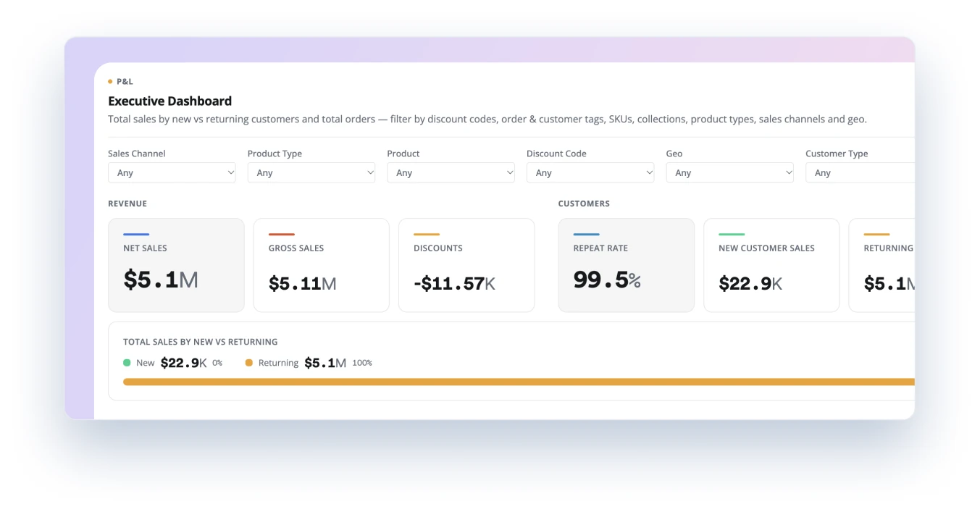Open the Sales Channel dropdown
Viewport: 980px width, 512px height.
(172, 172)
